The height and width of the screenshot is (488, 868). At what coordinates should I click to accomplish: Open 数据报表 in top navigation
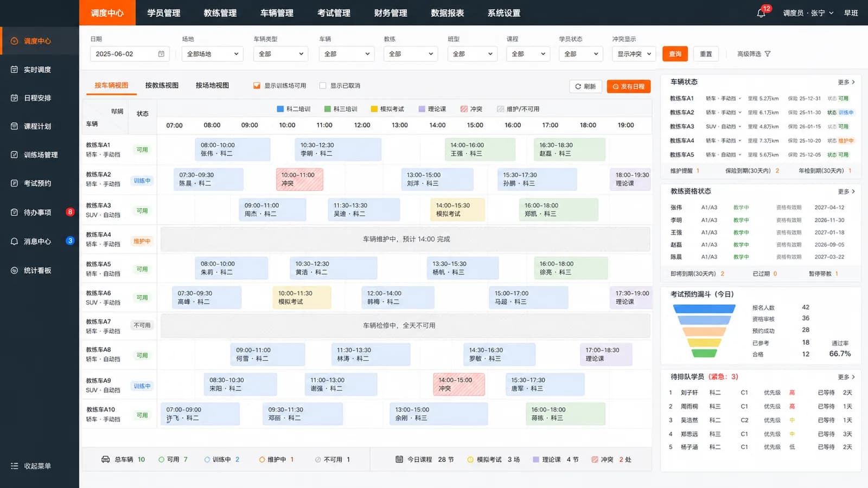pos(448,13)
